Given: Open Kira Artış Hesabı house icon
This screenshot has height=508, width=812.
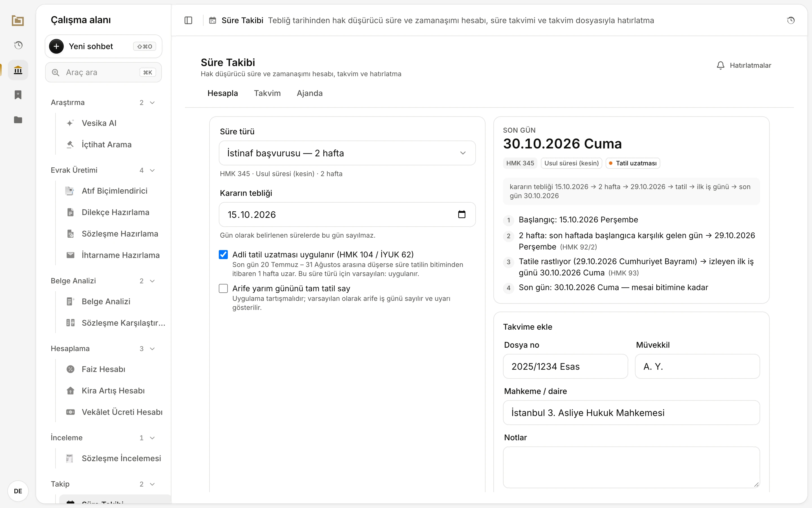Looking at the screenshot, I should [x=70, y=390].
